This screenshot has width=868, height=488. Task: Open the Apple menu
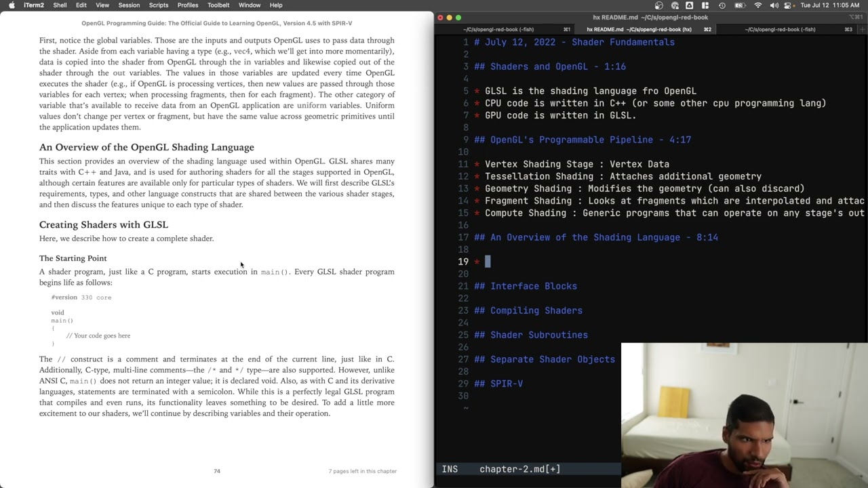12,5
